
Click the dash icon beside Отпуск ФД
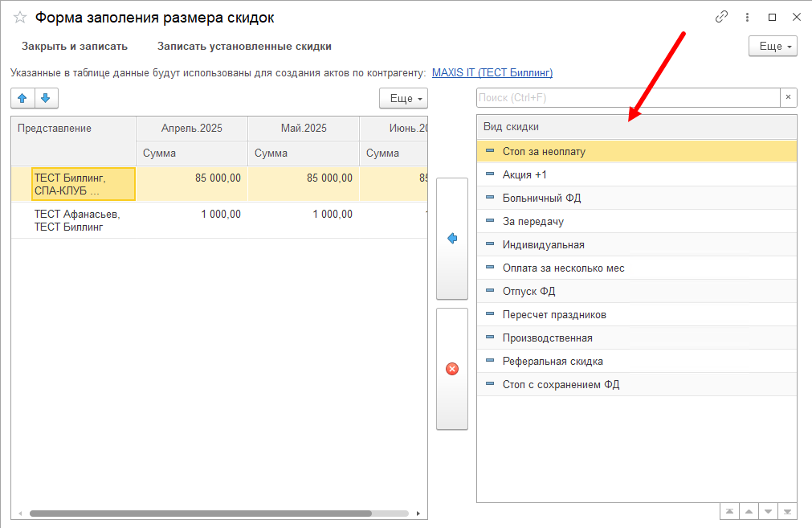click(x=490, y=291)
